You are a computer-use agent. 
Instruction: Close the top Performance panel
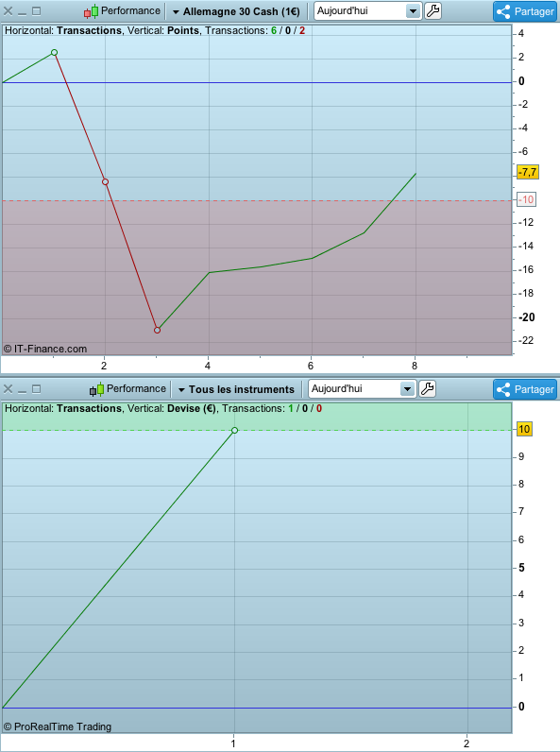point(8,11)
